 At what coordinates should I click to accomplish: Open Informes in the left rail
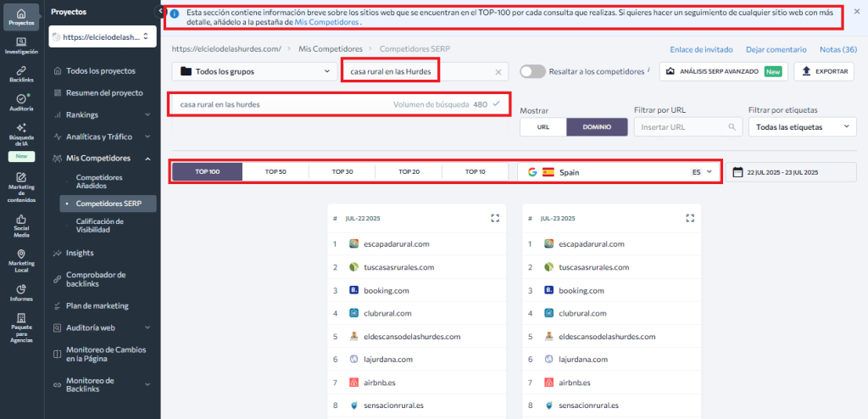tap(21, 293)
